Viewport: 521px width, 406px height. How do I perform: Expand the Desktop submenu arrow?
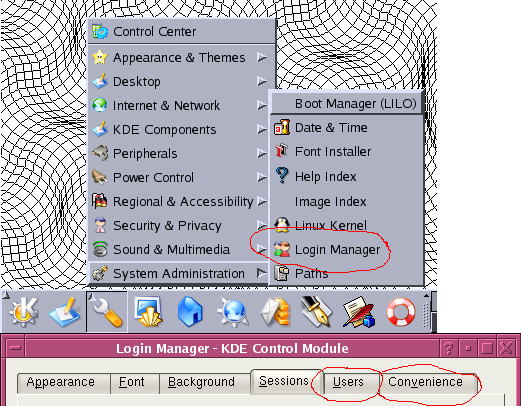262,81
